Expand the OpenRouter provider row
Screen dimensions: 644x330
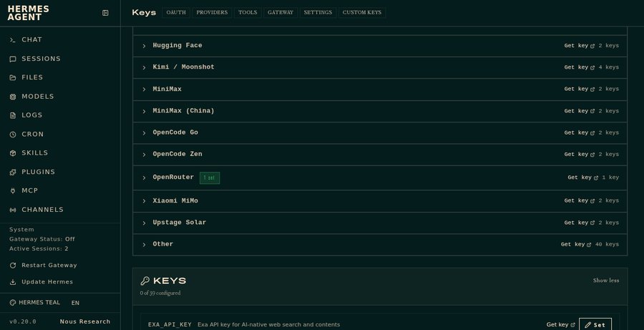click(380, 178)
